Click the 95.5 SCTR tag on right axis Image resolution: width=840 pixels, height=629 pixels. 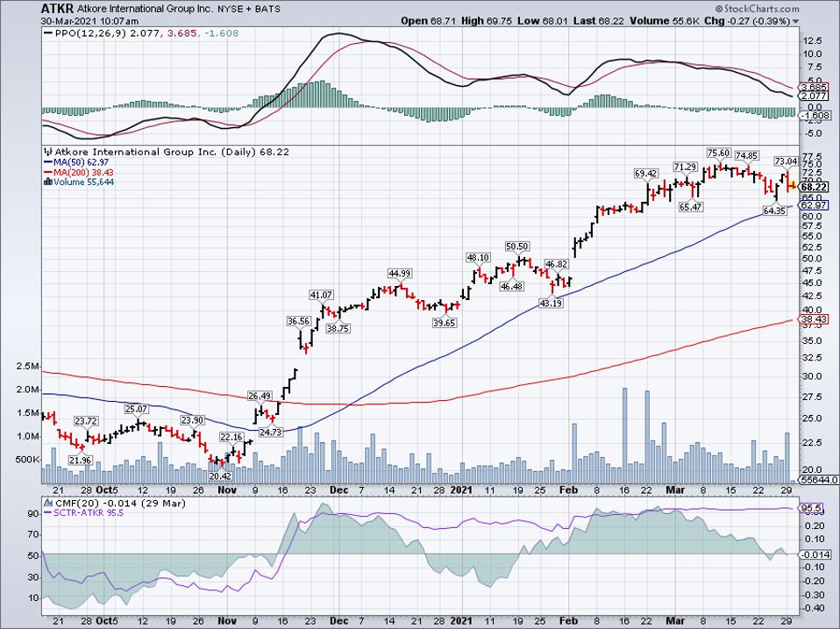click(810, 507)
